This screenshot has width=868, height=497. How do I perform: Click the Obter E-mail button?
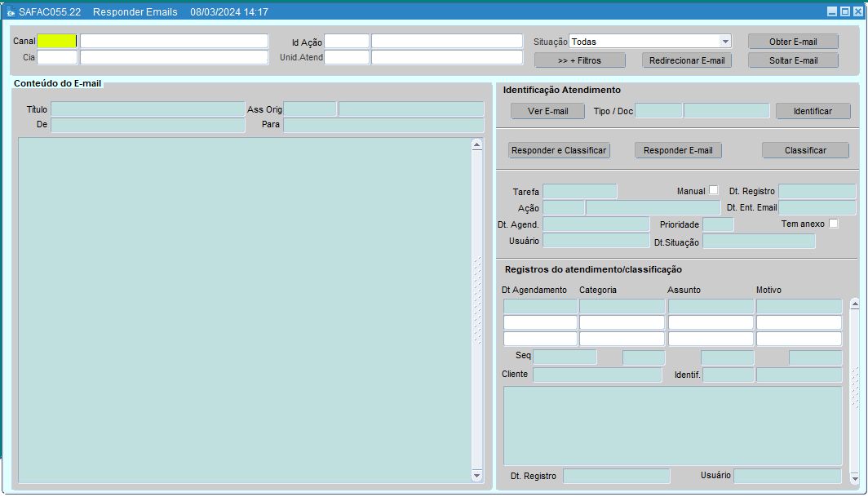[793, 42]
